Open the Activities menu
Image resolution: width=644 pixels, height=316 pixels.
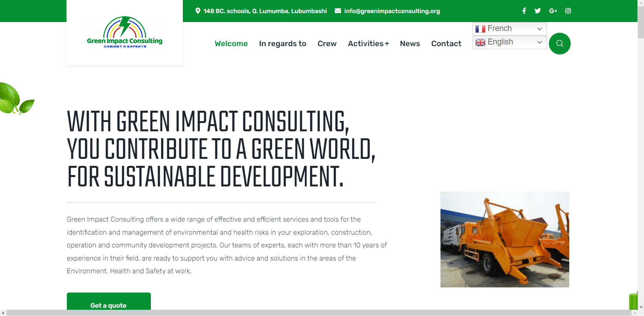pyautogui.click(x=366, y=43)
